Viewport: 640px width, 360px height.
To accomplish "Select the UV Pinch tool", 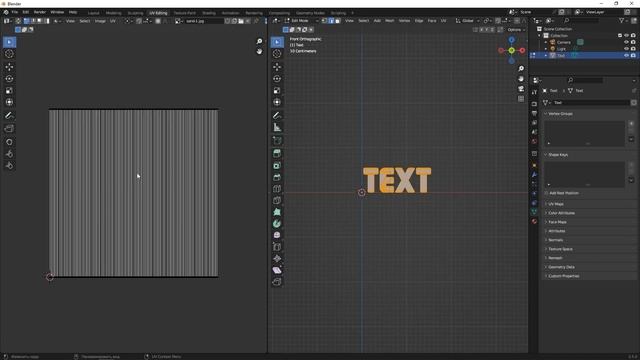I will point(9,166).
